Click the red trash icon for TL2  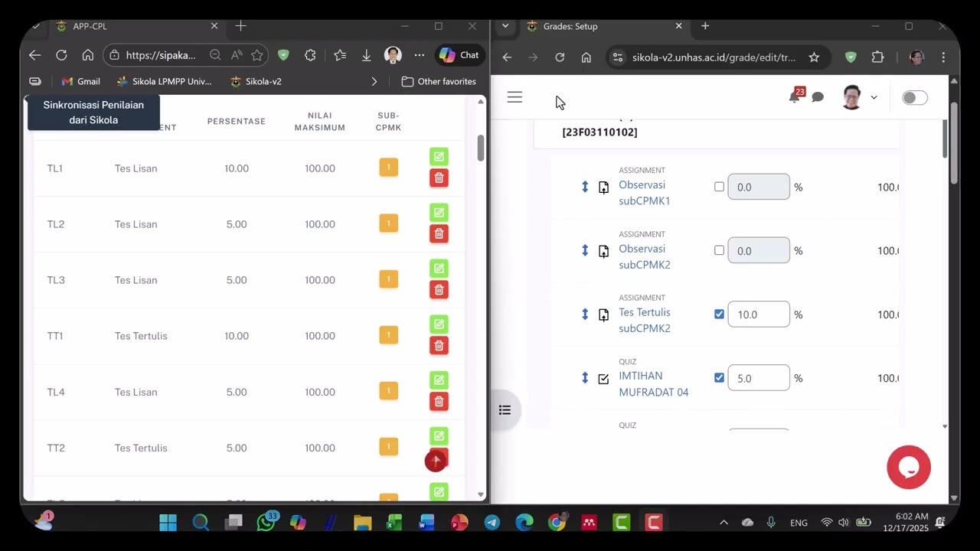point(439,234)
